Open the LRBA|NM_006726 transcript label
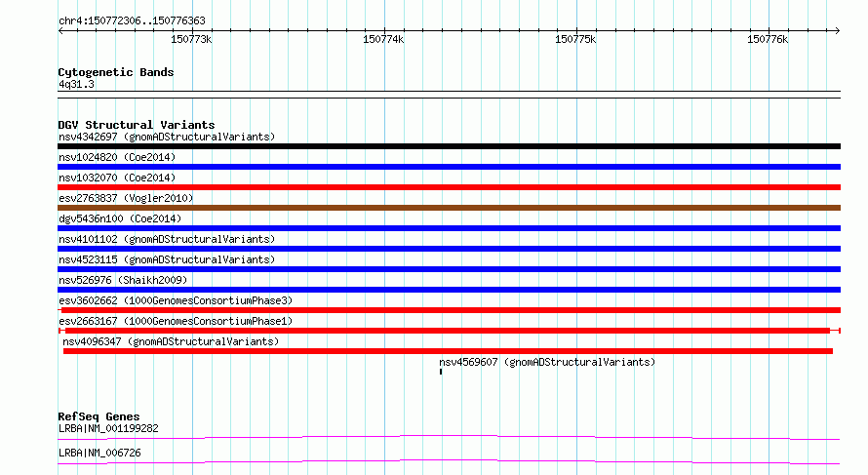 pyautogui.click(x=99, y=453)
